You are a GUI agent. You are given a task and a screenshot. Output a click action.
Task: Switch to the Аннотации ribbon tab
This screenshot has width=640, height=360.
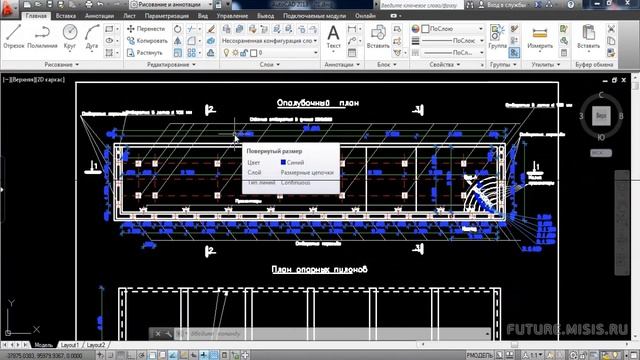[x=99, y=16]
